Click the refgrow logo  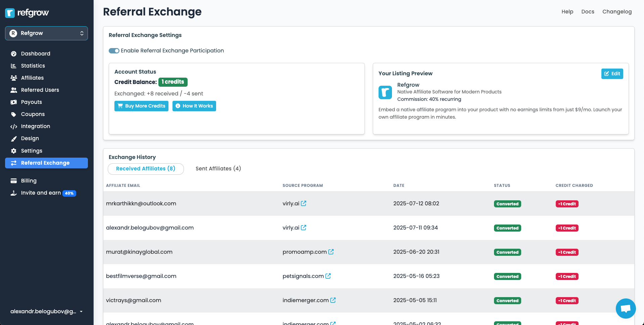[27, 13]
